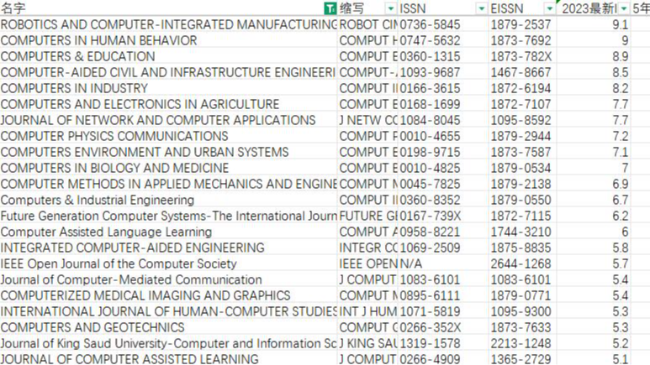Click the COMPUTER PHYSICS COMMUNICATIONS cell

pyautogui.click(x=168, y=136)
